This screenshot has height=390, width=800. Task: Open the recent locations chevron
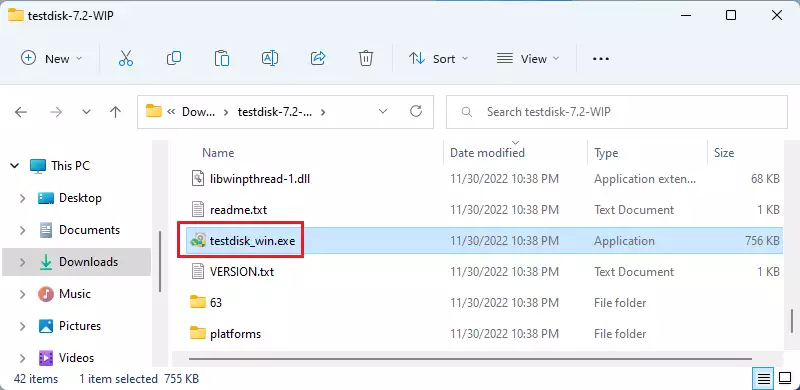(x=86, y=112)
